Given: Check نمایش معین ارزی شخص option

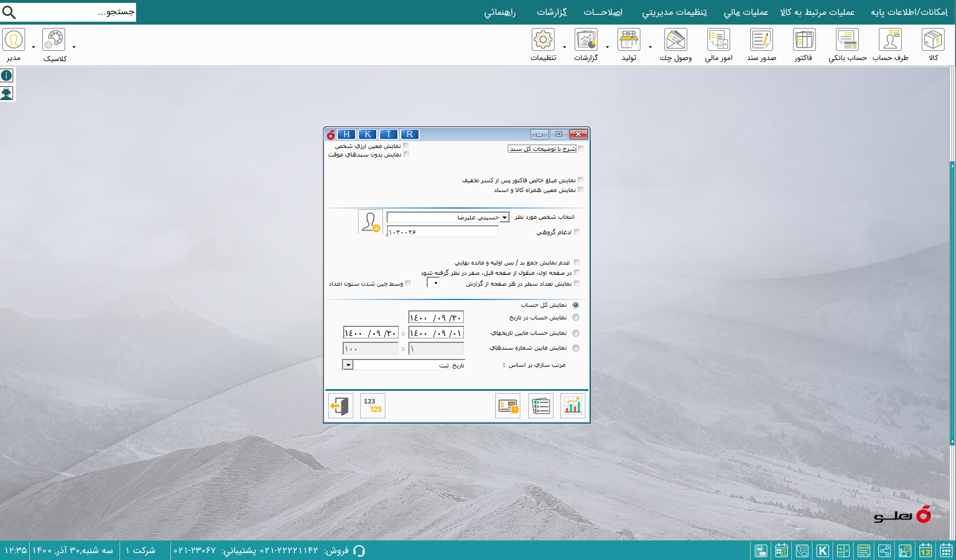Looking at the screenshot, I should point(406,146).
